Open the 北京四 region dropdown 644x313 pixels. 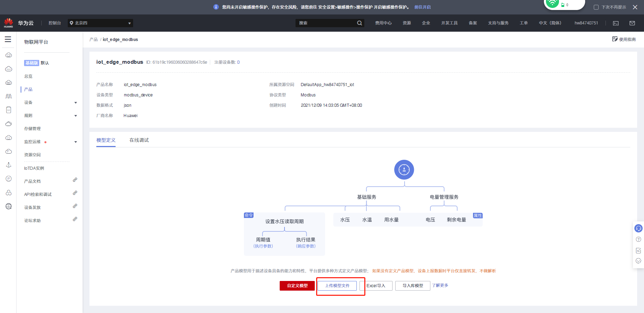(100, 23)
